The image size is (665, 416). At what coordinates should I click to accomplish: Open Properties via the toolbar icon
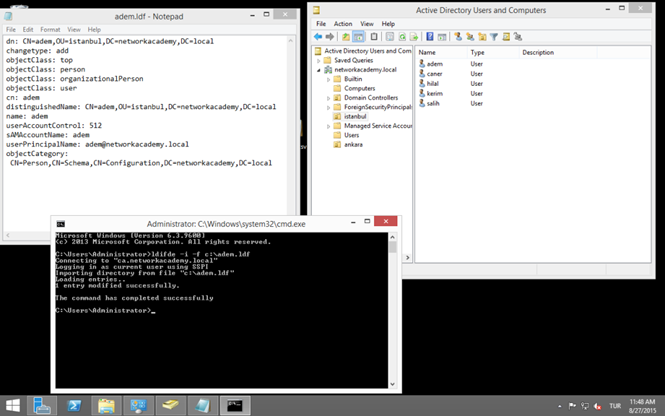390,37
